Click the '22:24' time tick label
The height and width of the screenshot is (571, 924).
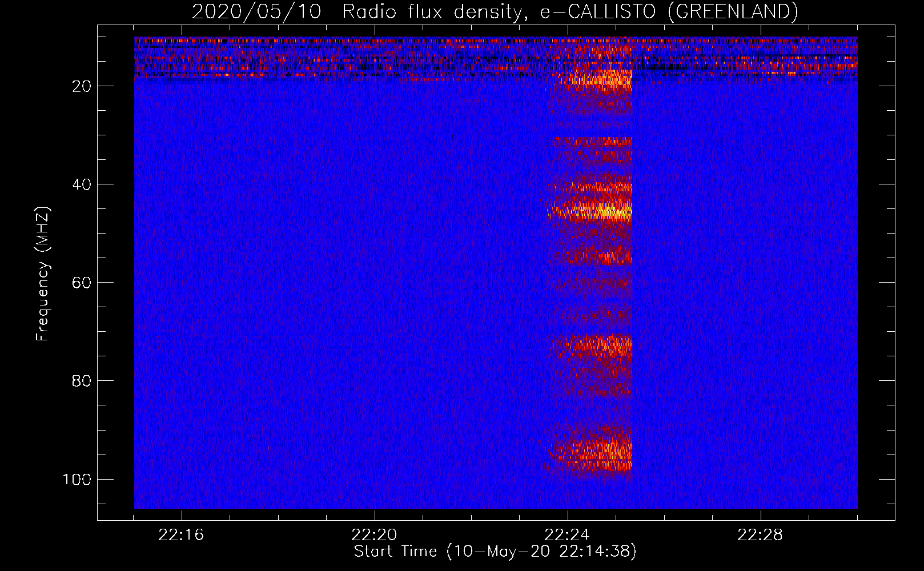pos(567,535)
